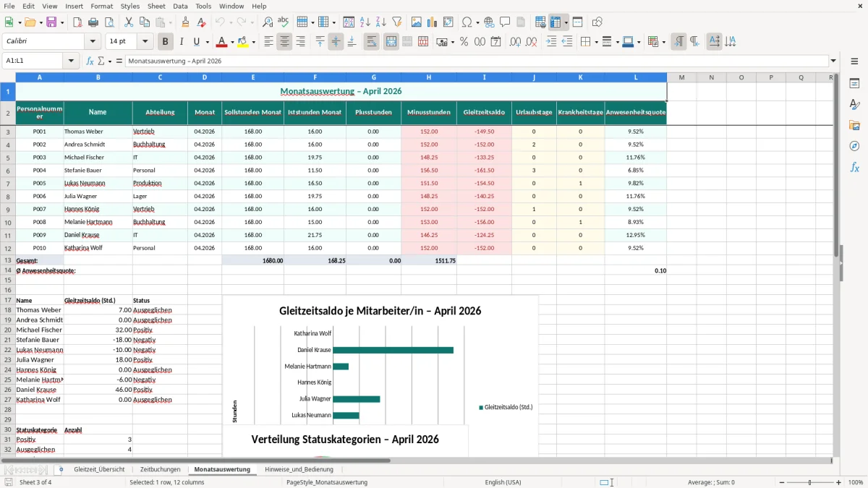This screenshot has width=868, height=488.
Task: Click the Define Print Area icon
Action: (x=540, y=22)
